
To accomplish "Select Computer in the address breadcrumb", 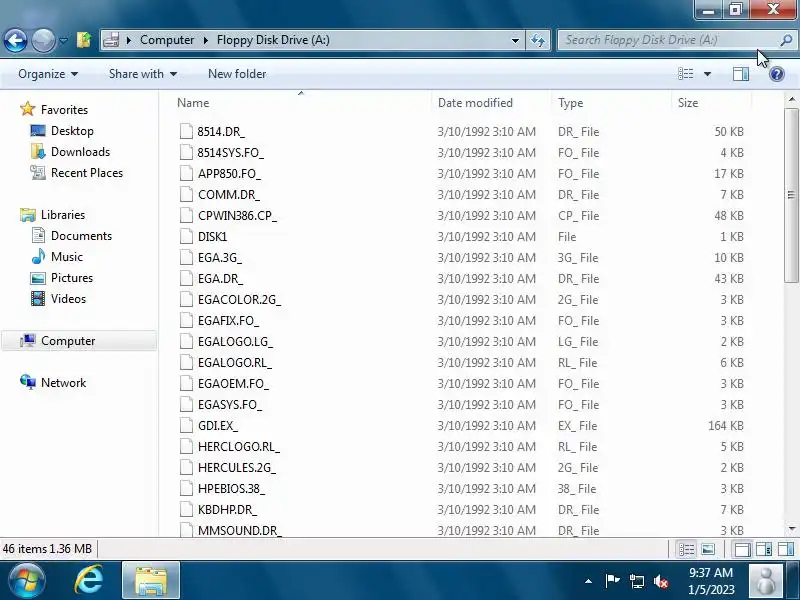I will 167,40.
